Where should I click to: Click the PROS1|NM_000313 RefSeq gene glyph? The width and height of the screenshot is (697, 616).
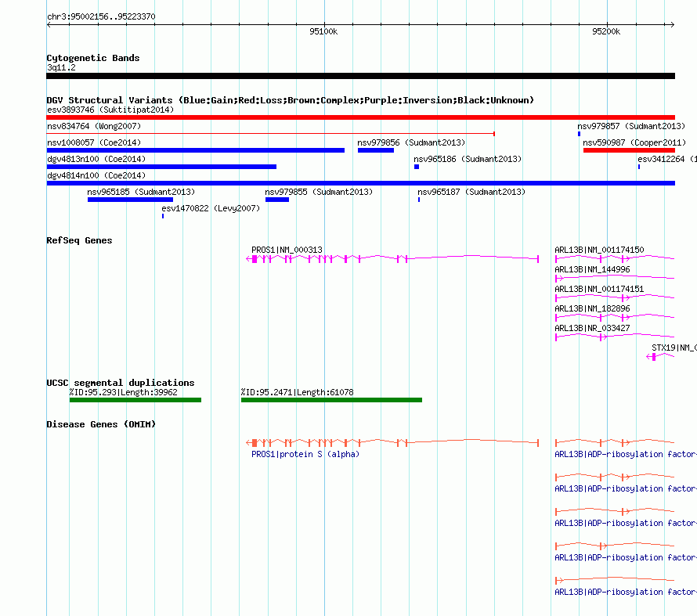(392, 259)
